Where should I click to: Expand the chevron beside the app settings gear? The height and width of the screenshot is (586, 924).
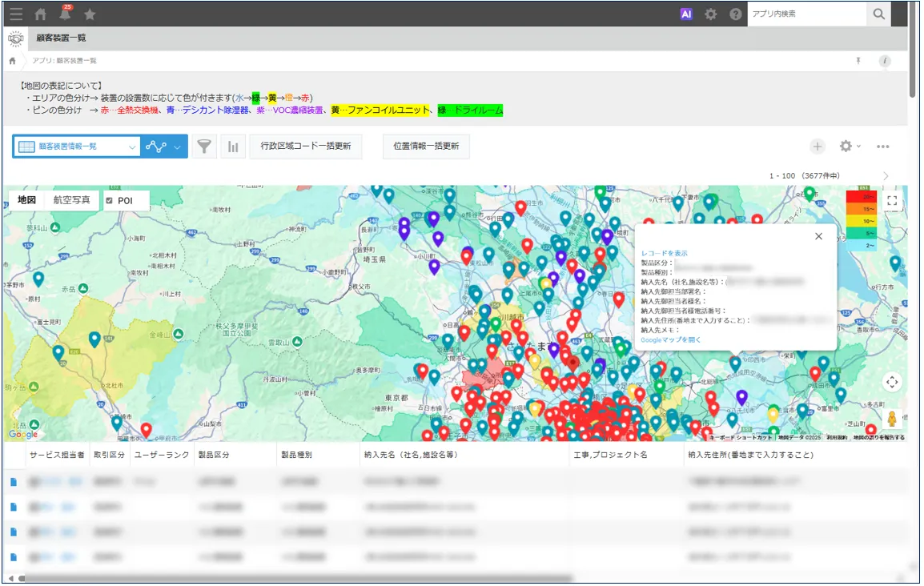click(858, 146)
